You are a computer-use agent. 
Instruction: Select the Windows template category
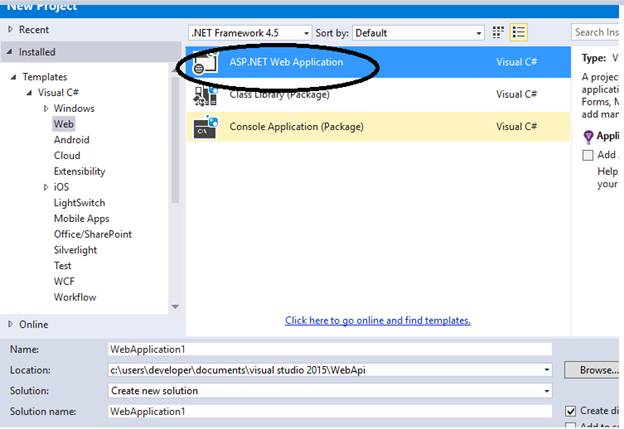[x=74, y=108]
